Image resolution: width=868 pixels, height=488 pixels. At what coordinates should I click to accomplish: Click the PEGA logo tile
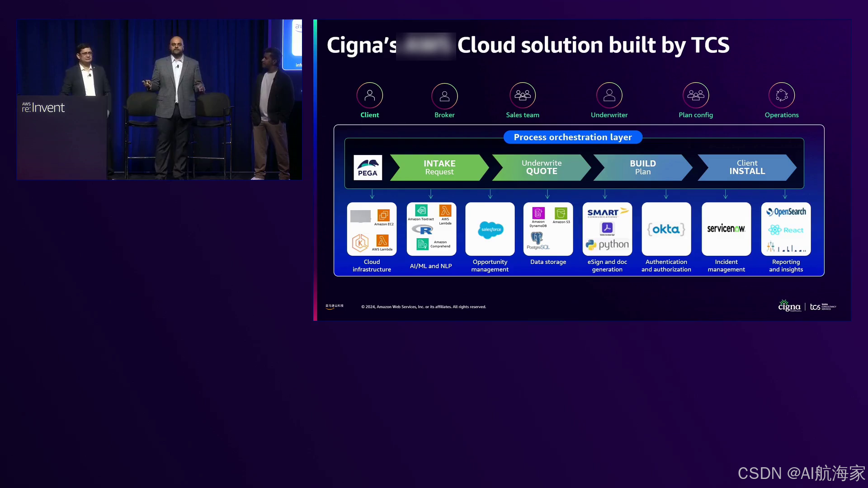[368, 168]
